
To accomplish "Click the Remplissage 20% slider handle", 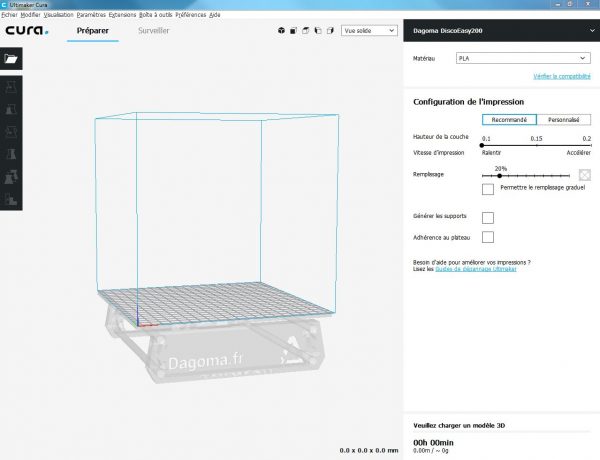I will (499, 176).
